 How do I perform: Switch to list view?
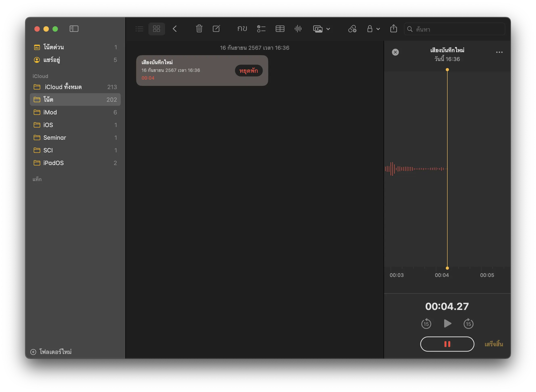(139, 29)
